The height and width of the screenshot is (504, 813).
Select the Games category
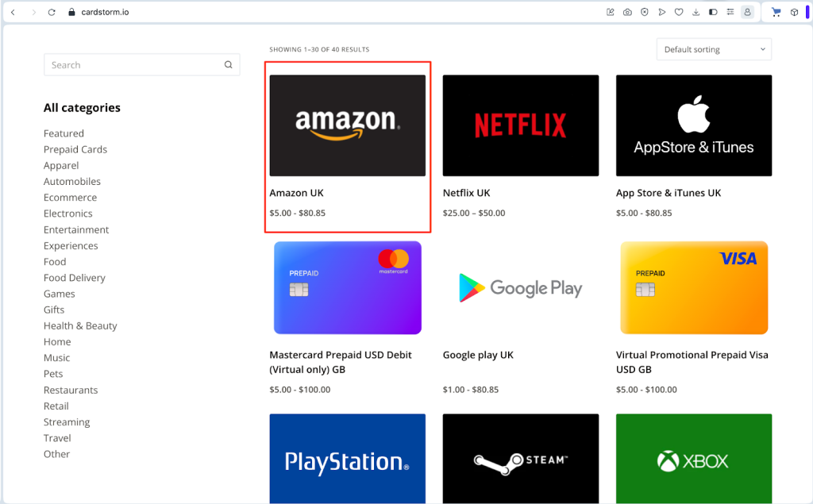[59, 293]
